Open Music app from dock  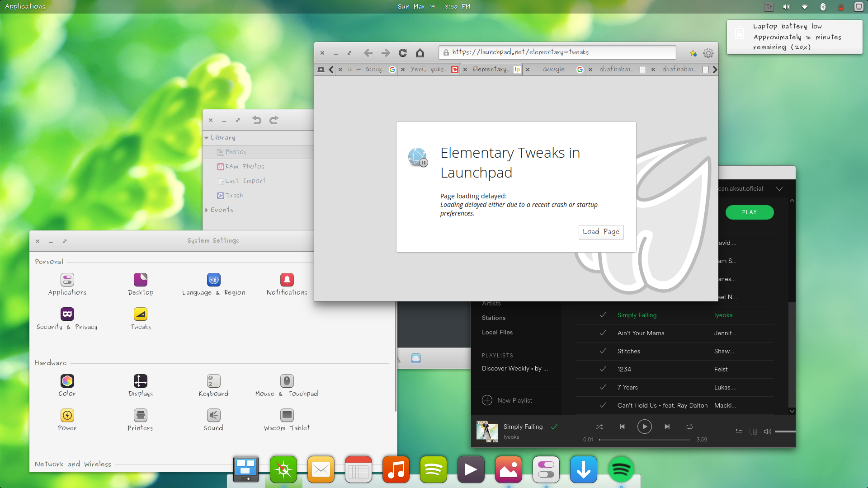[396, 470]
